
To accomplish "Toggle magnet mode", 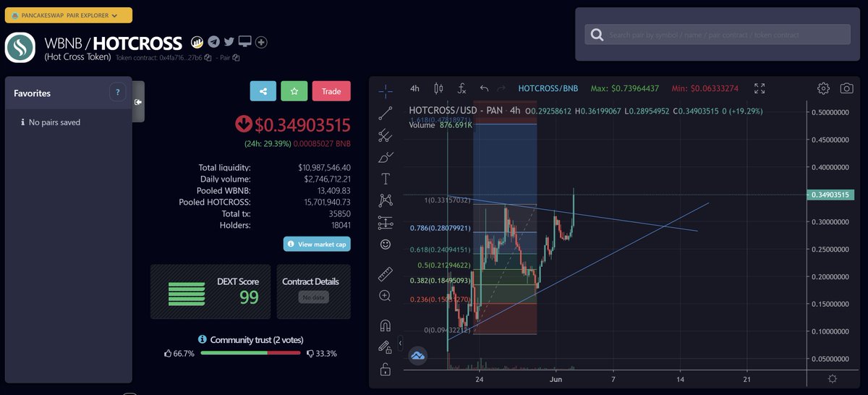I will (386, 325).
